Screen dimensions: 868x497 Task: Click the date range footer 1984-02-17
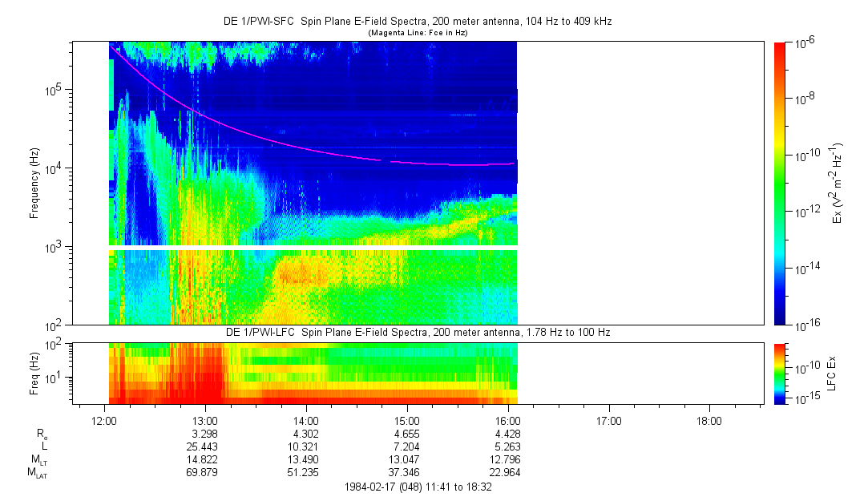(418, 487)
